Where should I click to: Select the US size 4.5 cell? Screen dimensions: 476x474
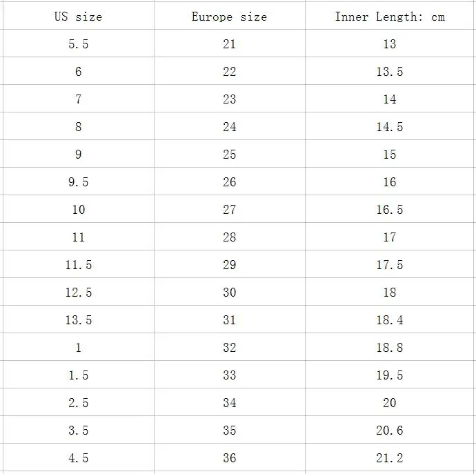tap(79, 457)
